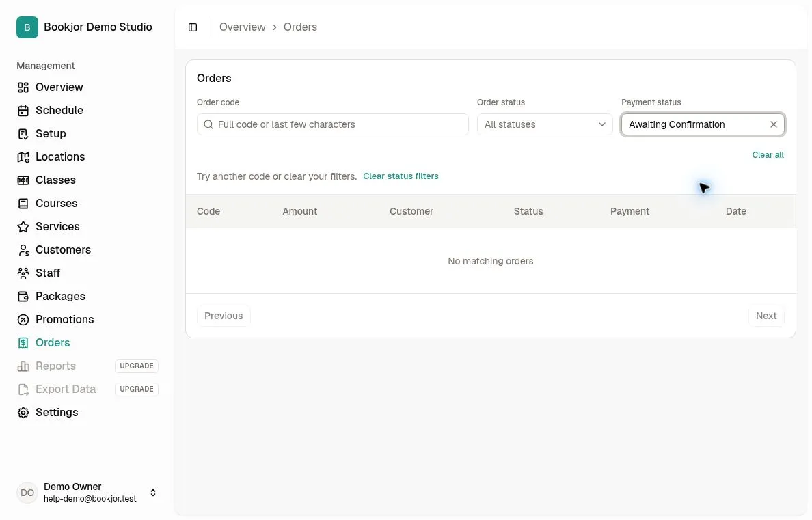Click the Date column header
The image size is (812, 520).
click(x=736, y=212)
